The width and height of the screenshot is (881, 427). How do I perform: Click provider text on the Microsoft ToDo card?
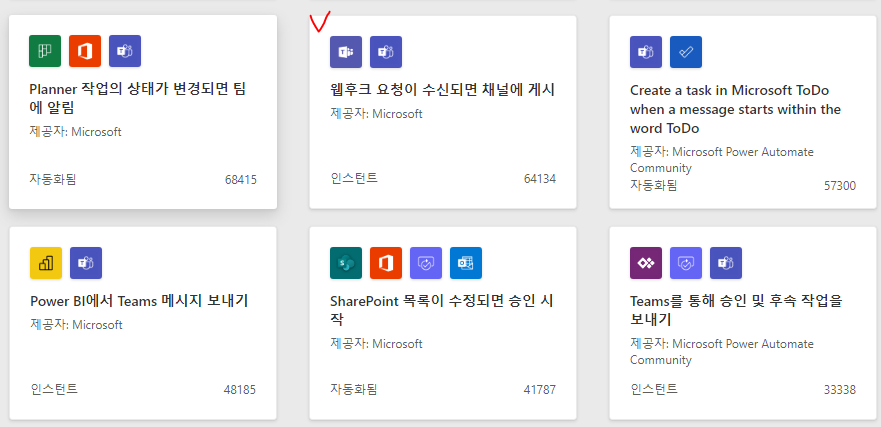coord(721,160)
